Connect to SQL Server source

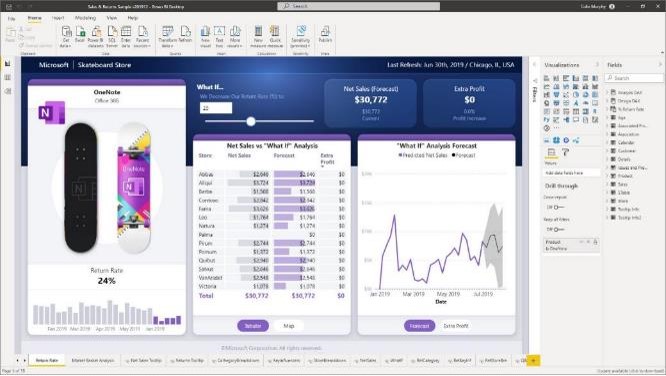pyautogui.click(x=112, y=37)
